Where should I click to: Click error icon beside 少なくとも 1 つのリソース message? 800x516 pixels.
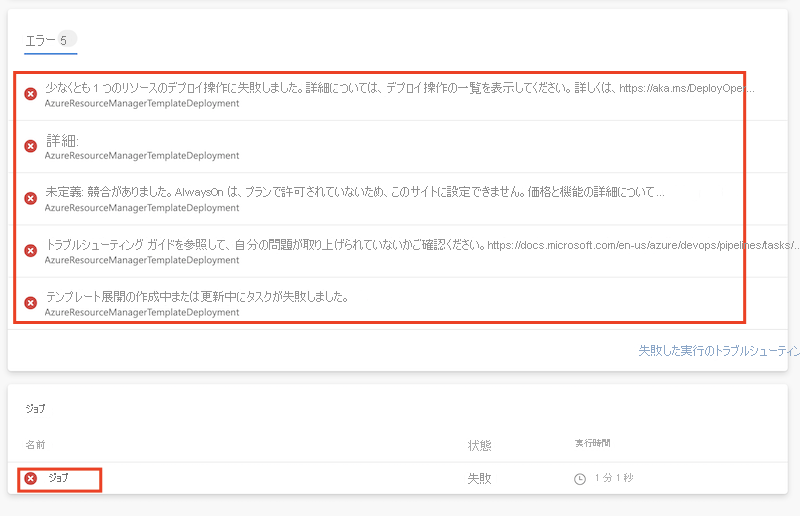[31, 94]
